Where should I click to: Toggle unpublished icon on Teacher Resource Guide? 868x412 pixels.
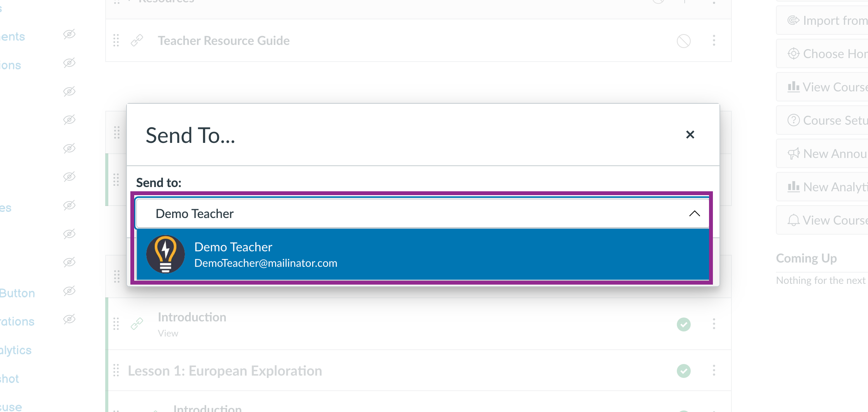pyautogui.click(x=683, y=41)
